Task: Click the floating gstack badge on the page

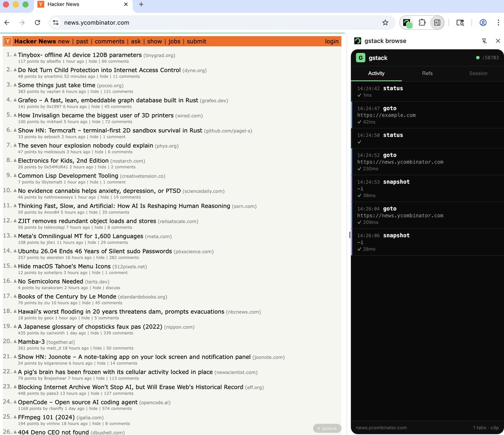Action: click(x=327, y=428)
